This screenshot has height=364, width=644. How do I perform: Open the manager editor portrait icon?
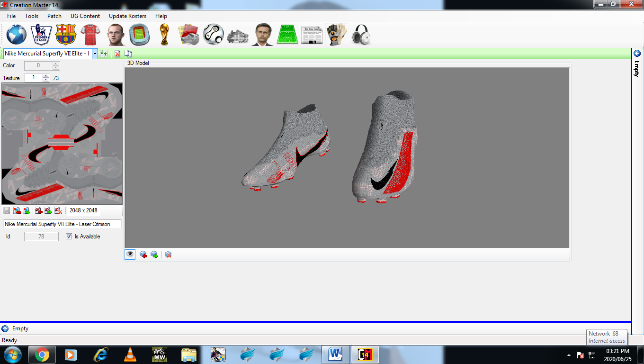(262, 35)
